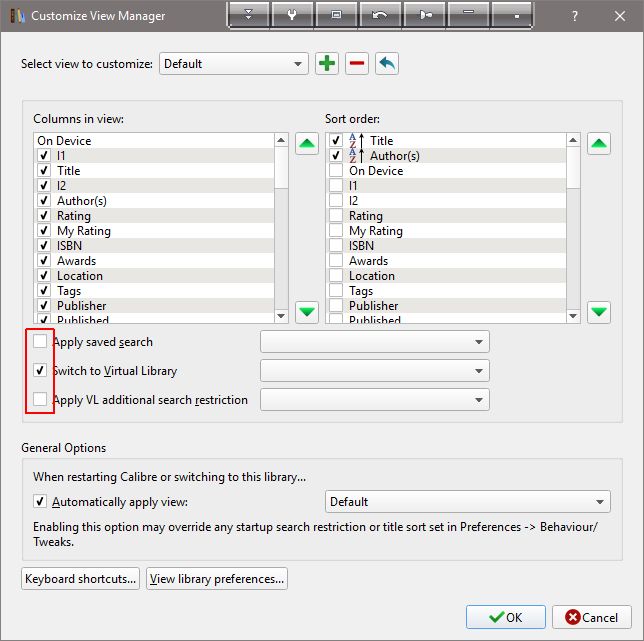Click the Sort order list scrollbar thumb
The image size is (644, 641).
(573, 168)
